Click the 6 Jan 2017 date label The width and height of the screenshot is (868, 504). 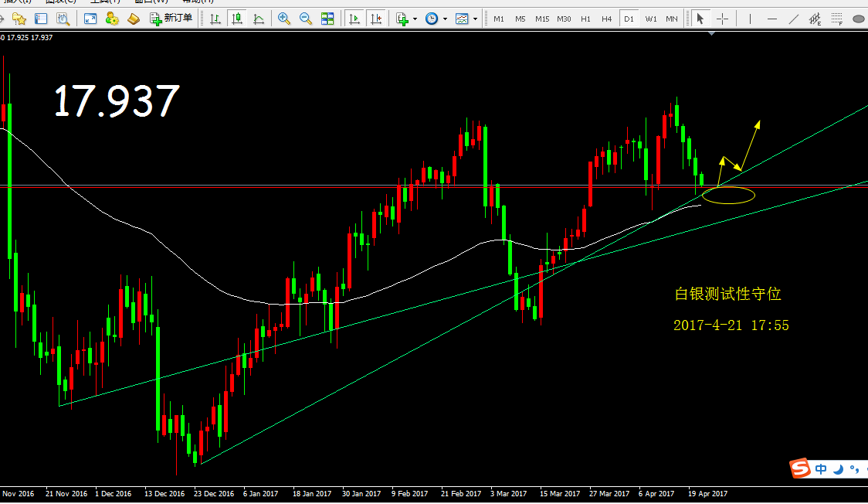261,493
